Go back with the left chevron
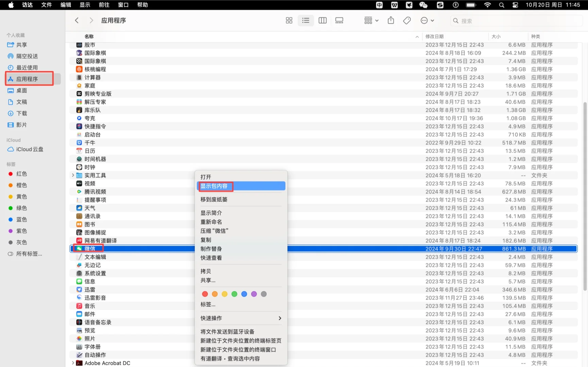 [77, 20]
